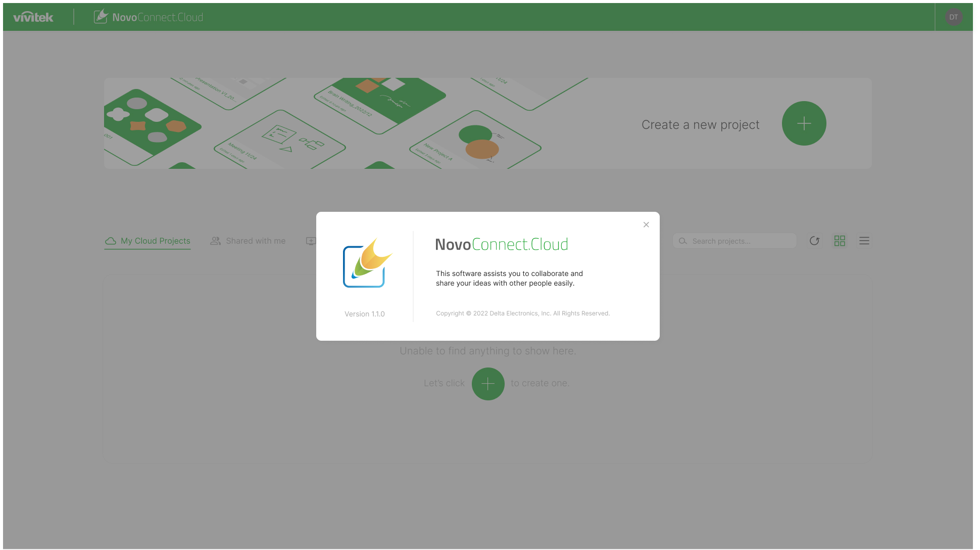Click the cloud icon beside My Cloud Projects
Screen dimensions: 980x550
pyautogui.click(x=111, y=241)
